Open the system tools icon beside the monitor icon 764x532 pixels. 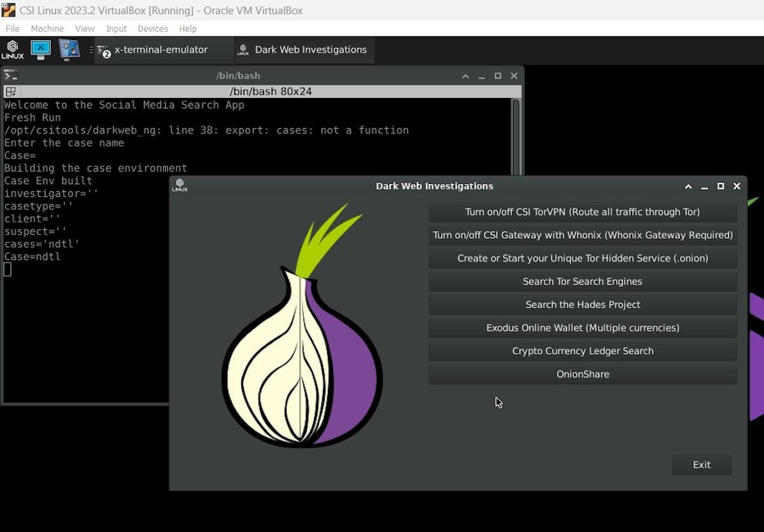pos(67,50)
